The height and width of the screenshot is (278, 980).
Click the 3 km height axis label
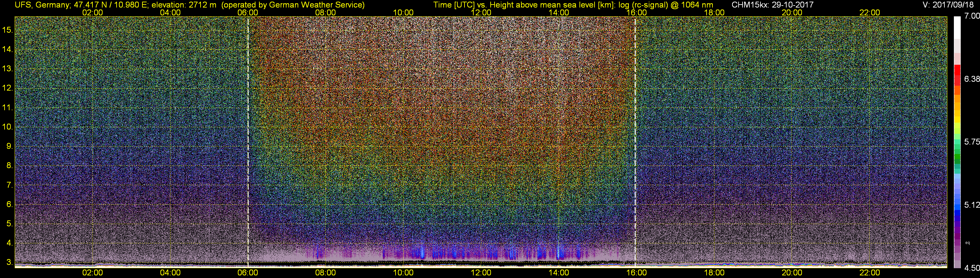(9, 262)
